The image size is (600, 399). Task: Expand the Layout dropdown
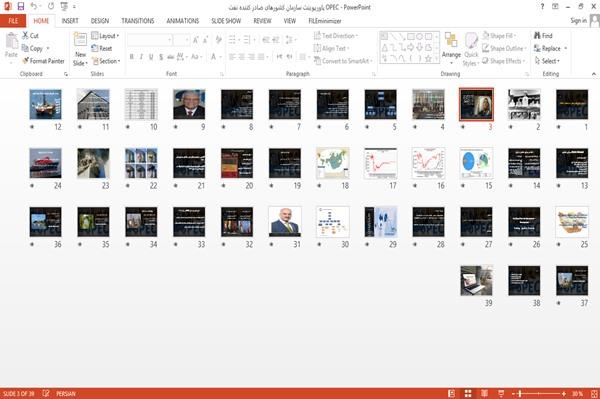coord(105,36)
